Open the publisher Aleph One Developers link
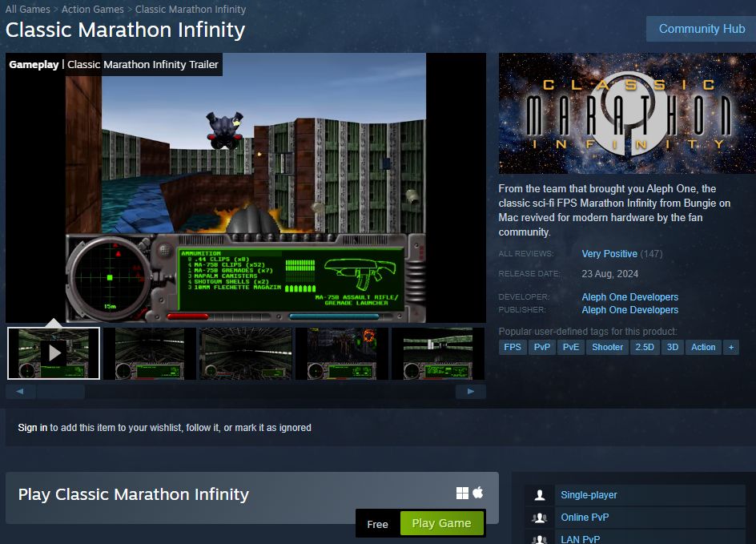This screenshot has height=544, width=756. click(629, 310)
